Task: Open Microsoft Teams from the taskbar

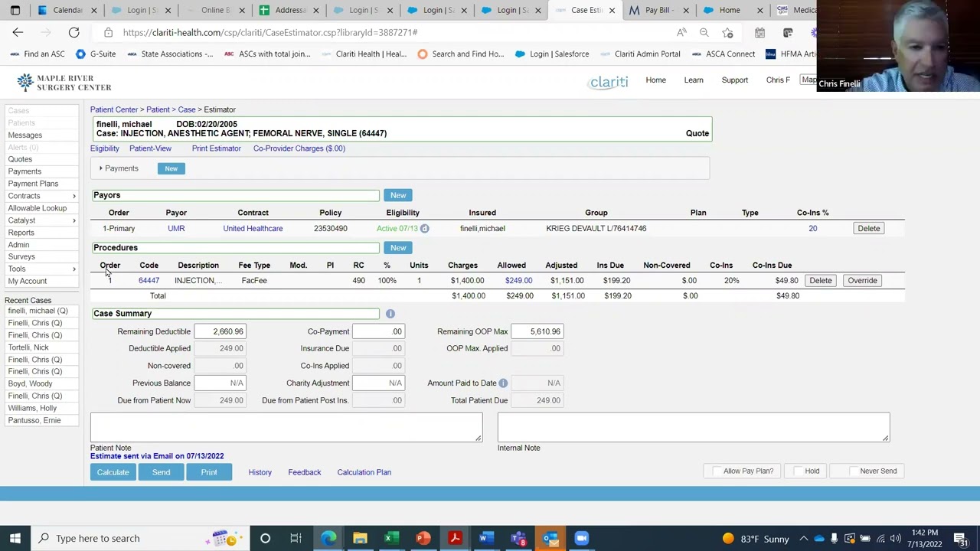Action: (518, 538)
